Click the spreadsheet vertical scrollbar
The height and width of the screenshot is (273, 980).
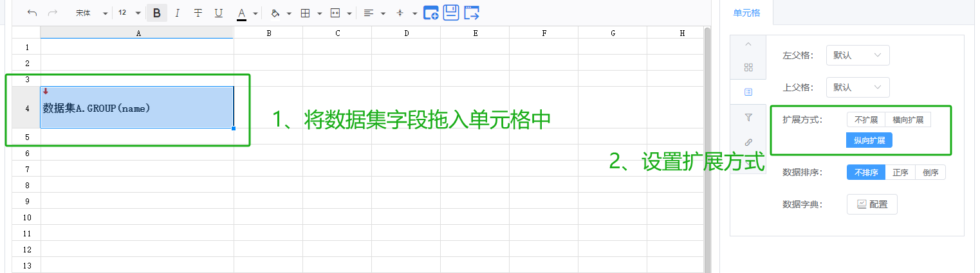[x=707, y=150]
